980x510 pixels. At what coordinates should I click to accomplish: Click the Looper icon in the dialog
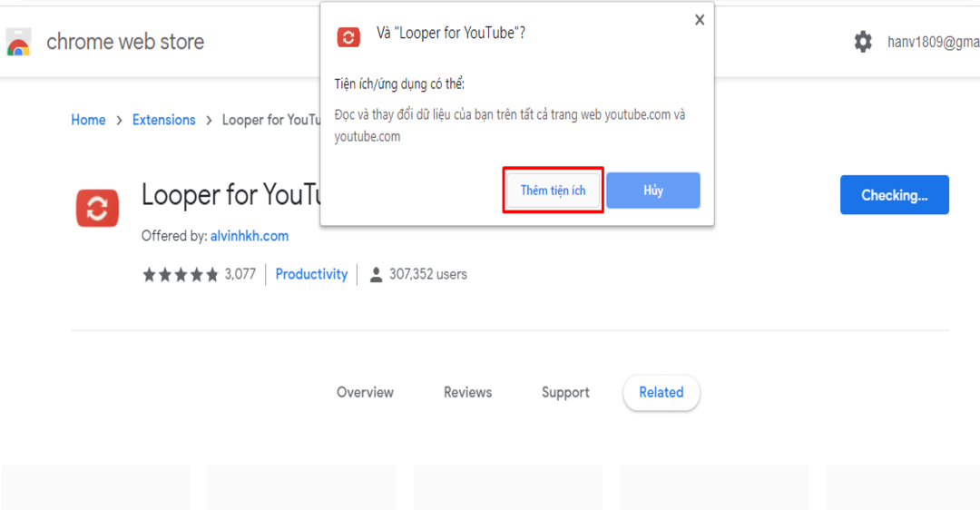click(348, 37)
